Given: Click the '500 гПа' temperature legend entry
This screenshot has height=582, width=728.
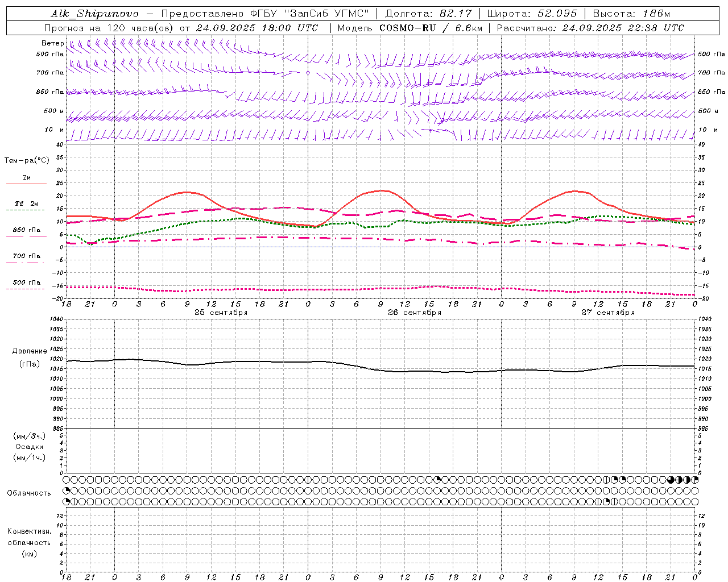Looking at the screenshot, I should 27,282.
